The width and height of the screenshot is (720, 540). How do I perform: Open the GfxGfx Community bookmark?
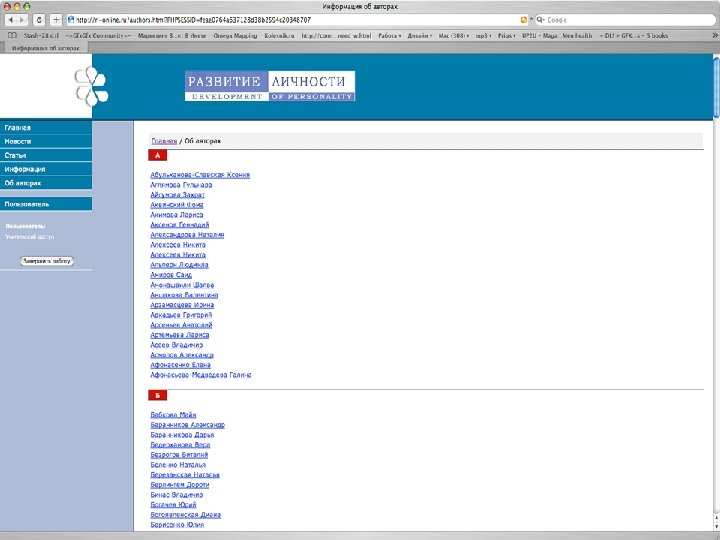coord(98,35)
